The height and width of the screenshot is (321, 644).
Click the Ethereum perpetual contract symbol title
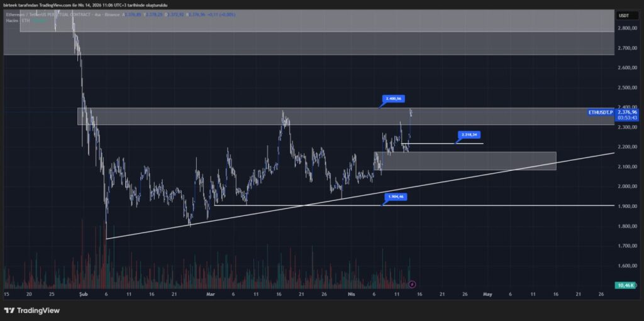57,14
